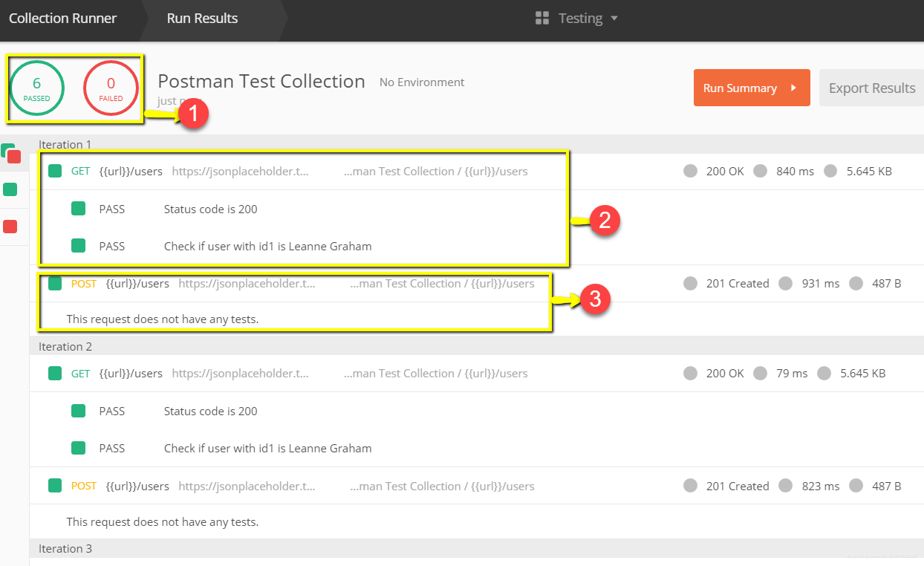Click the combined pass/fail filter at sidebar top
924x566 pixels.
pyautogui.click(x=10, y=152)
